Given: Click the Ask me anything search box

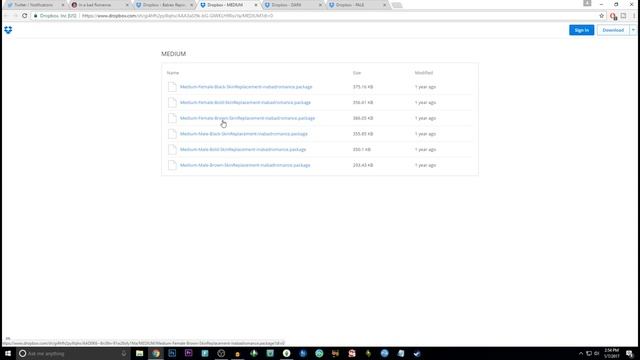Looking at the screenshot, I should pos(73,353).
